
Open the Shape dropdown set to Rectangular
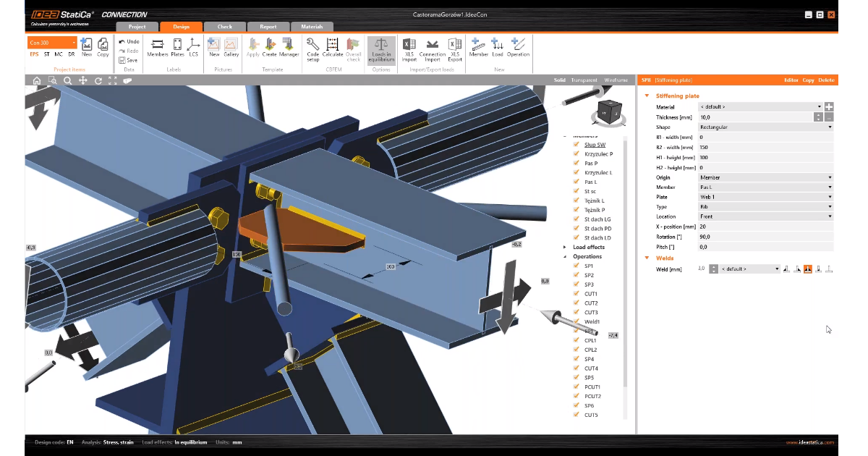click(765, 127)
